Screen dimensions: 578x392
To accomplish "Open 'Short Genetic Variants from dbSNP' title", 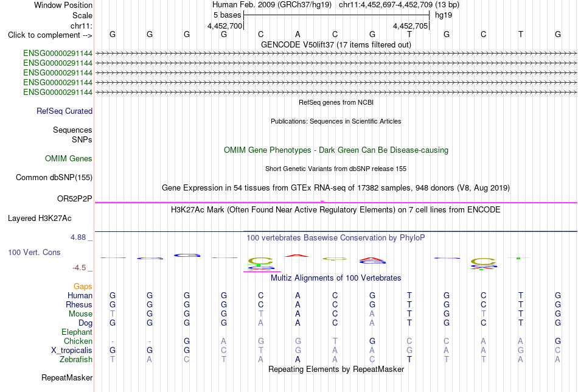I will pos(336,169).
